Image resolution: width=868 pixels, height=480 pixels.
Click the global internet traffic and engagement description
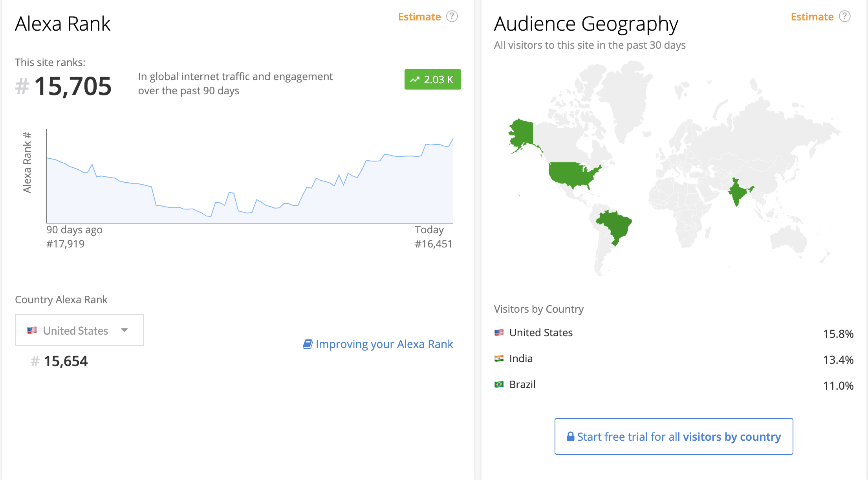click(235, 83)
